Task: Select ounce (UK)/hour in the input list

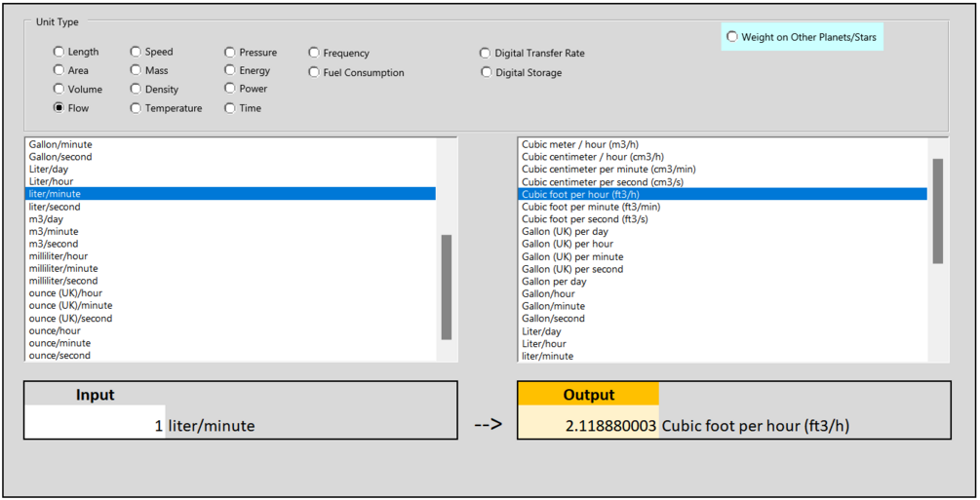Action: pyautogui.click(x=230, y=293)
